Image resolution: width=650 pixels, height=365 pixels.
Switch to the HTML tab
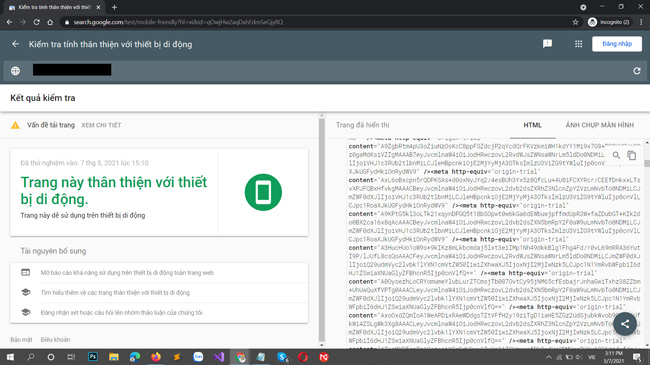point(532,125)
